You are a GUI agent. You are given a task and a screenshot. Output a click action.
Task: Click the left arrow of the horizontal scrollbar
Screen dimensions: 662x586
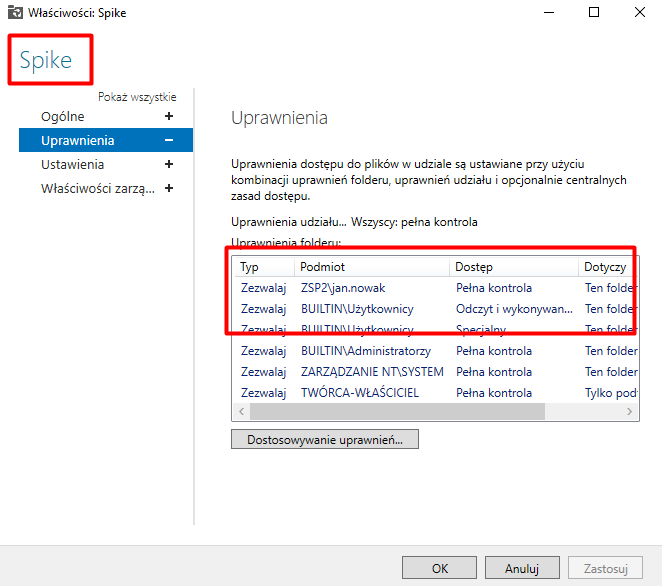coord(241,412)
